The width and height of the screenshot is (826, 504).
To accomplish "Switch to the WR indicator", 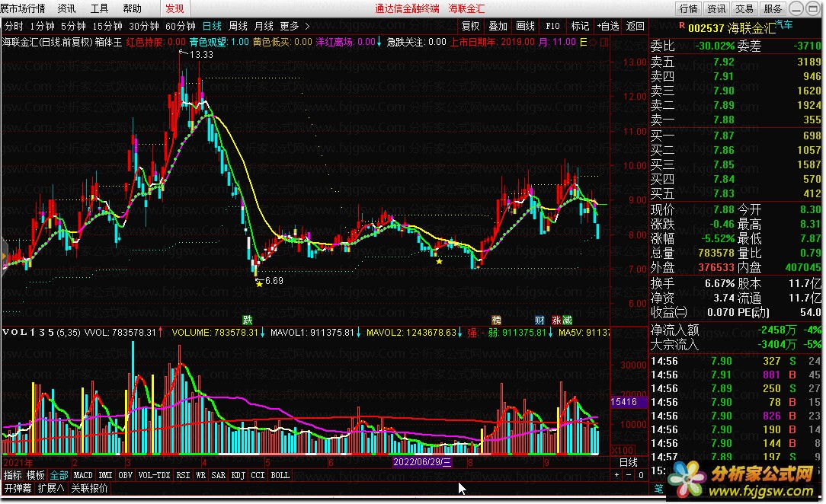I will [x=200, y=475].
